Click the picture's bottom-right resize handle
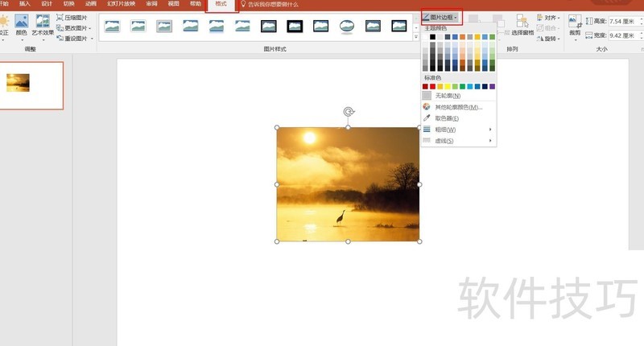The image size is (644, 346). pyautogui.click(x=419, y=241)
